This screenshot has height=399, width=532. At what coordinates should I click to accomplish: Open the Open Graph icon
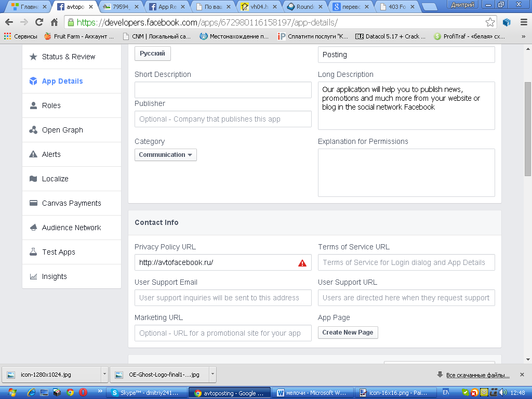(x=33, y=130)
